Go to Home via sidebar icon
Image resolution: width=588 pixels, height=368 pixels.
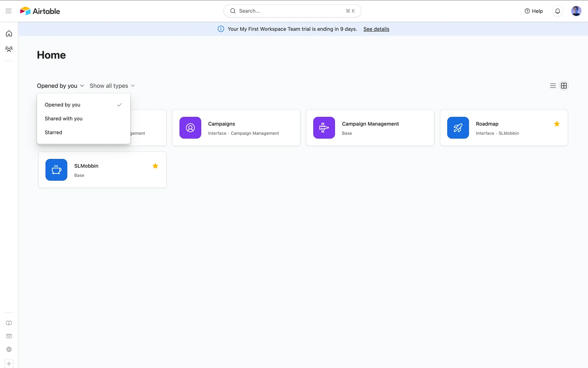[9, 34]
